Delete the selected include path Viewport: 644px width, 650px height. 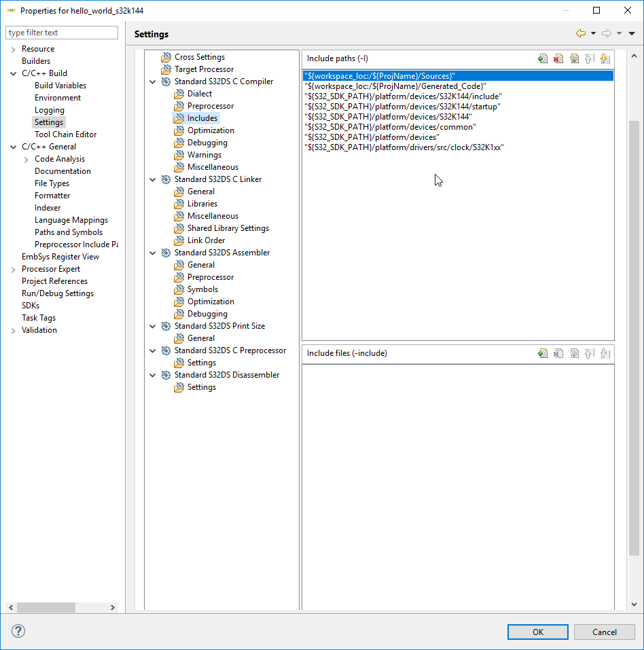[x=558, y=59]
